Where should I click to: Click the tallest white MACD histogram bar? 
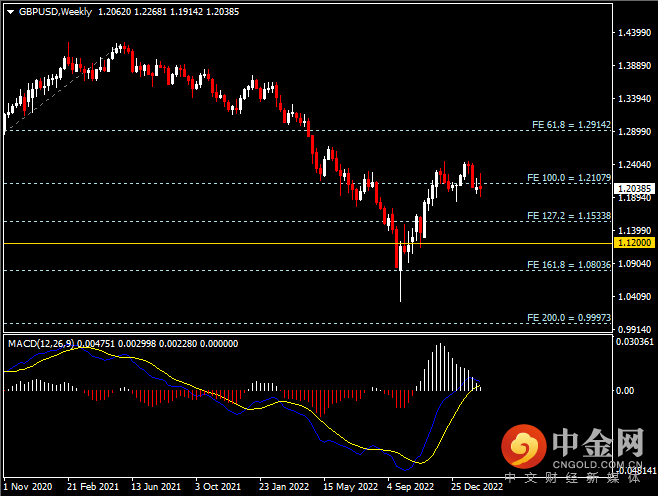439,367
